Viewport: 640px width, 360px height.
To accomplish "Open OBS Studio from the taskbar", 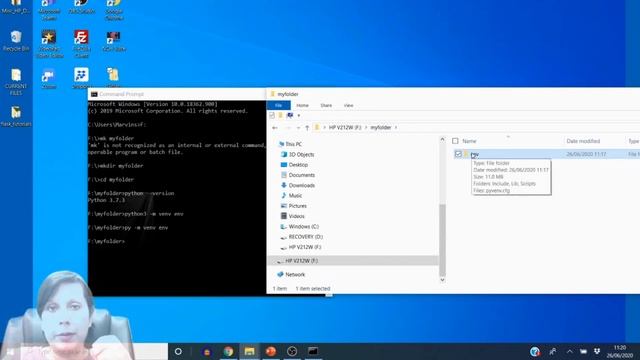I will coord(292,351).
